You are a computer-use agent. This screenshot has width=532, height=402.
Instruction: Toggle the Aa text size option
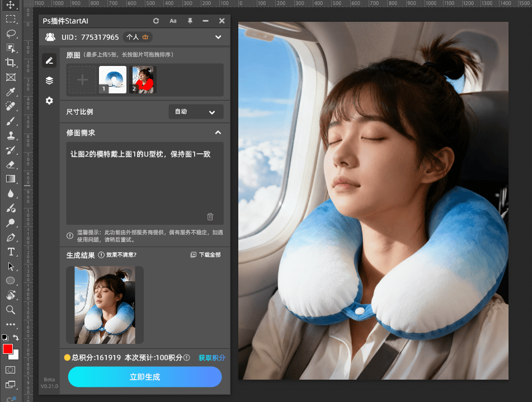tap(173, 21)
